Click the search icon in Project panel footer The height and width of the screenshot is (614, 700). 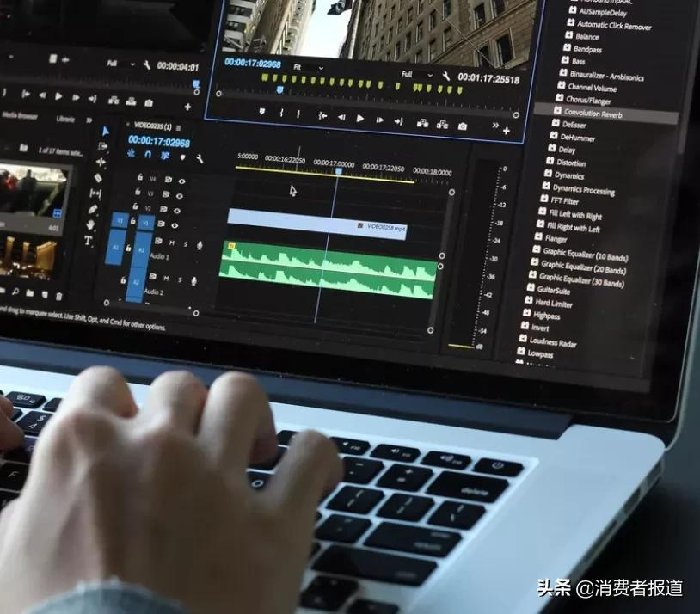[x=15, y=292]
